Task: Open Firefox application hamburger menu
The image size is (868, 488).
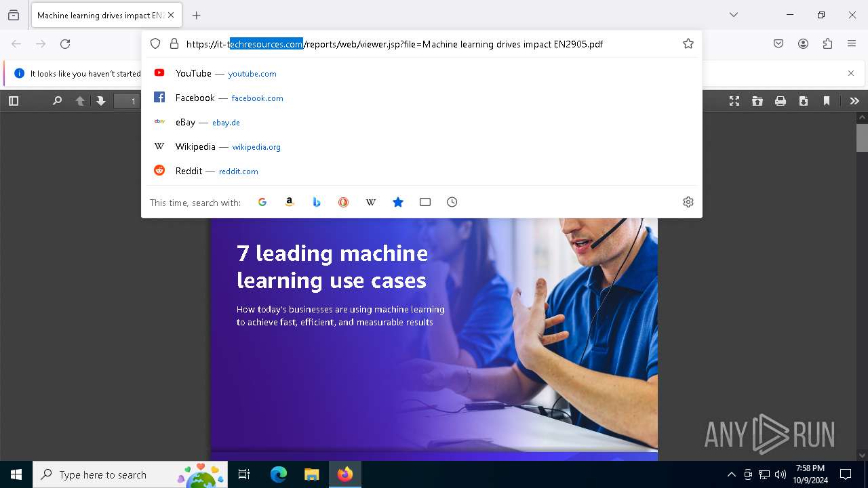Action: point(852,44)
